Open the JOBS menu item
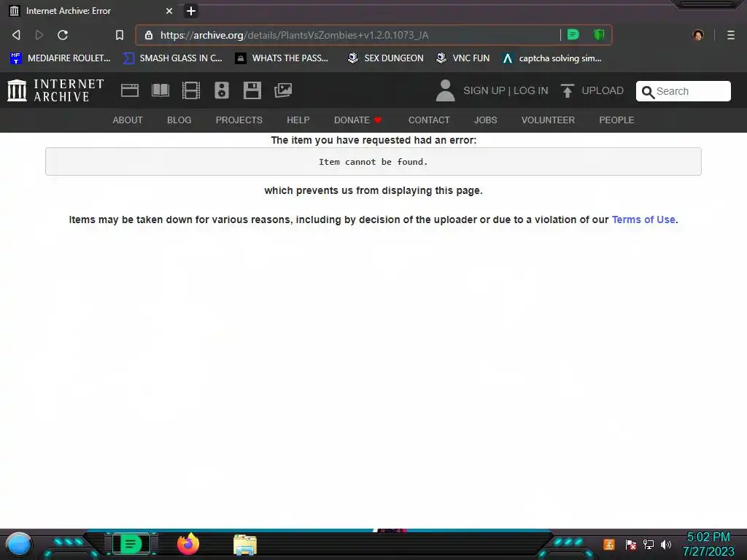Viewport: 747px width, 560px height. coord(485,120)
